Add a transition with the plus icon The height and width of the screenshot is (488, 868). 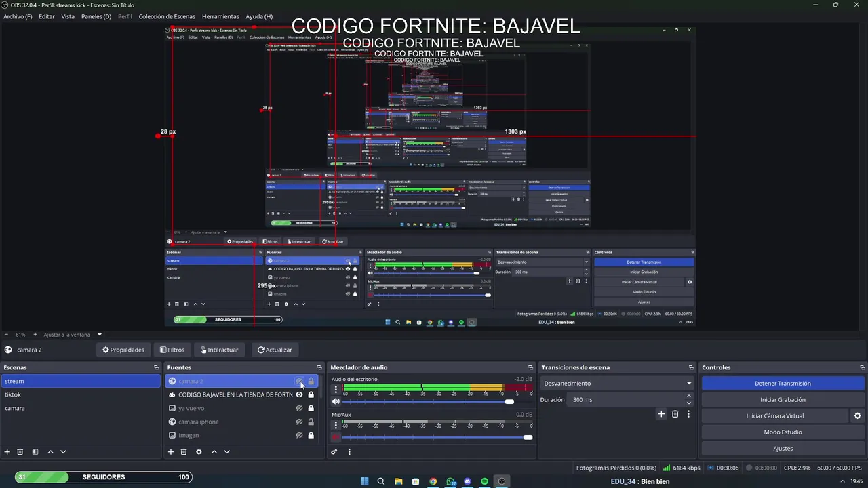pos(661,414)
